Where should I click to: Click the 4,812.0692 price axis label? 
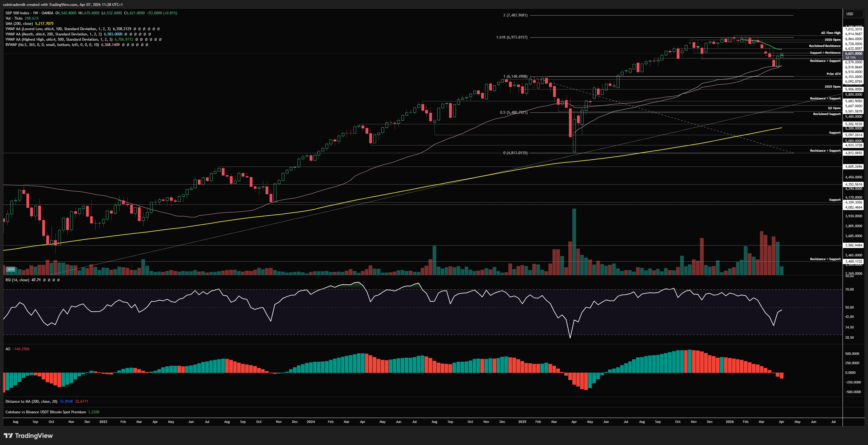click(853, 153)
